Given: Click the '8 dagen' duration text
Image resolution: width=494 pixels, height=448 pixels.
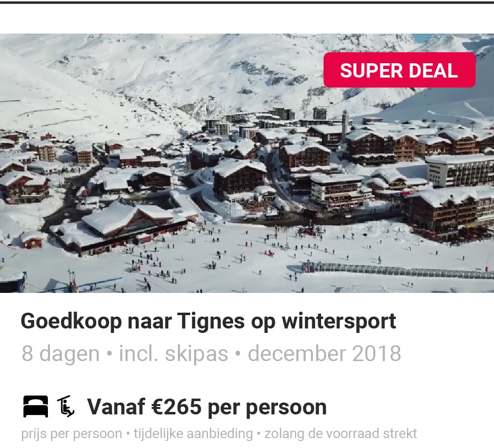Looking at the screenshot, I should (x=60, y=354).
